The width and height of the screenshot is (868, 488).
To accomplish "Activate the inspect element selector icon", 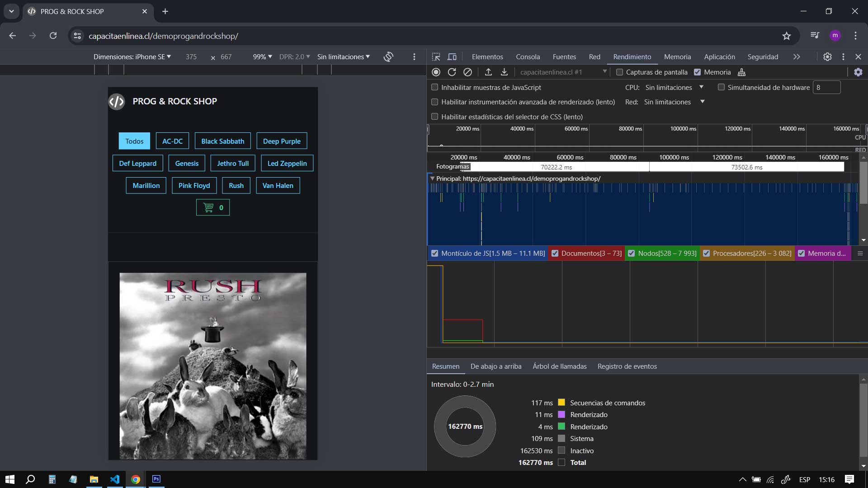I will pyautogui.click(x=436, y=56).
